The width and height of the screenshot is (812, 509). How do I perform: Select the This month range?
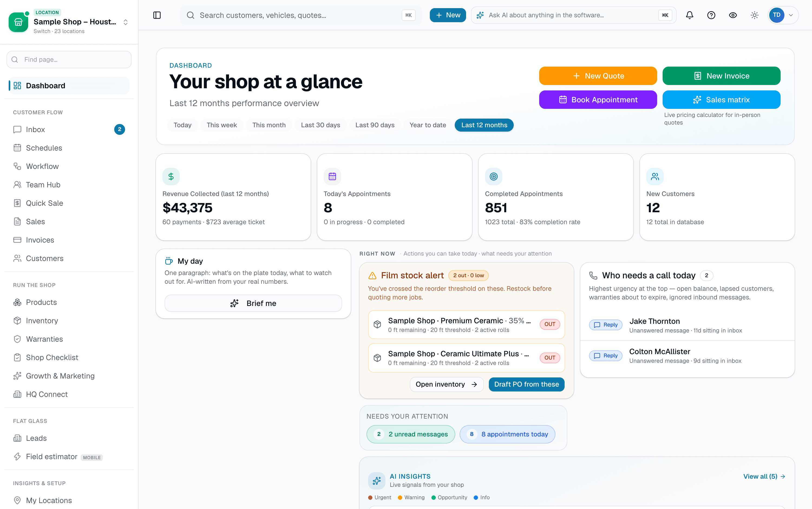pyautogui.click(x=269, y=125)
